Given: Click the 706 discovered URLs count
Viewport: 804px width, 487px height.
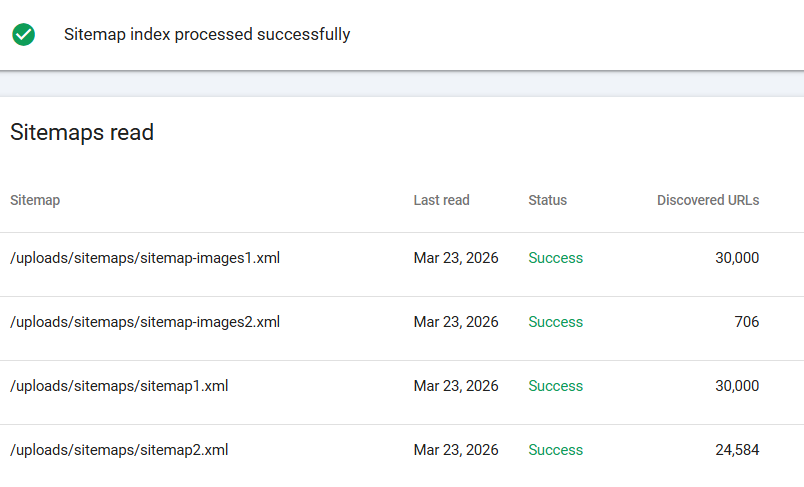Looking at the screenshot, I should 745,322.
